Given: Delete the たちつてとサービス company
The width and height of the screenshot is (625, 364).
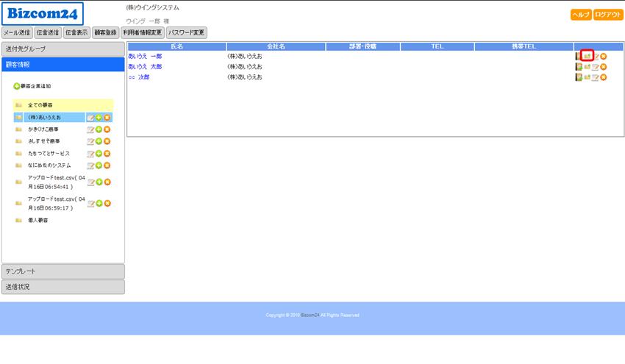Looking at the screenshot, I should [107, 154].
